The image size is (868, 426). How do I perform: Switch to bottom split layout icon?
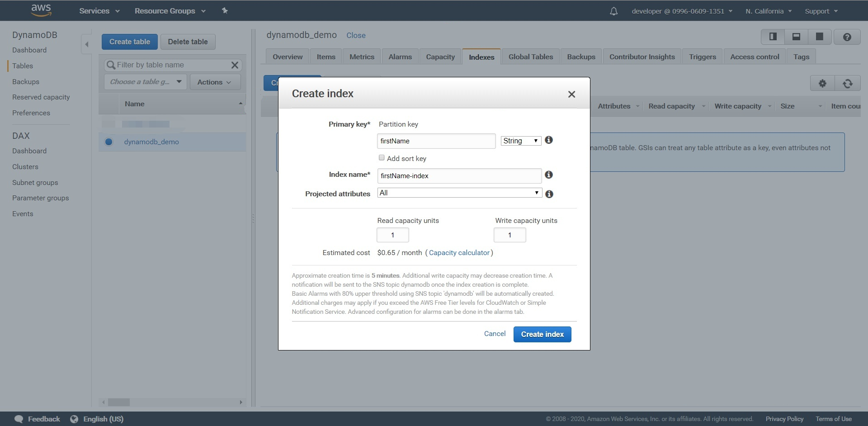pos(796,37)
